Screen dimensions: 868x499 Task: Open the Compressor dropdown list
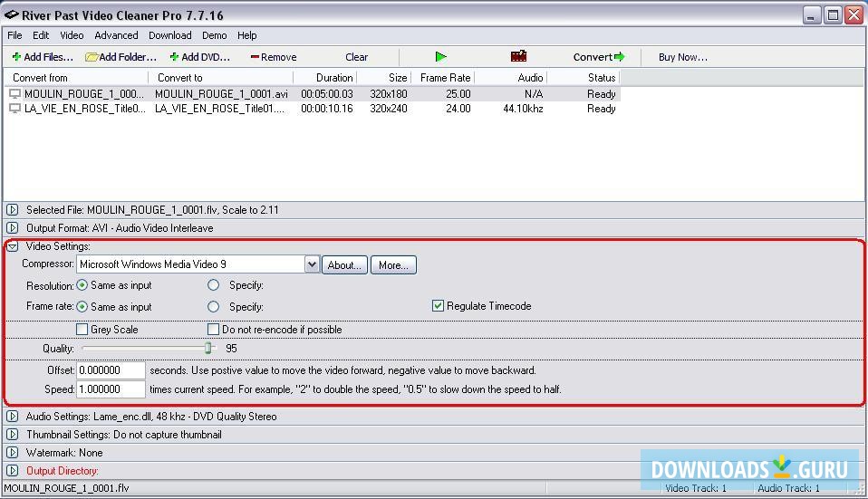pyautogui.click(x=312, y=264)
